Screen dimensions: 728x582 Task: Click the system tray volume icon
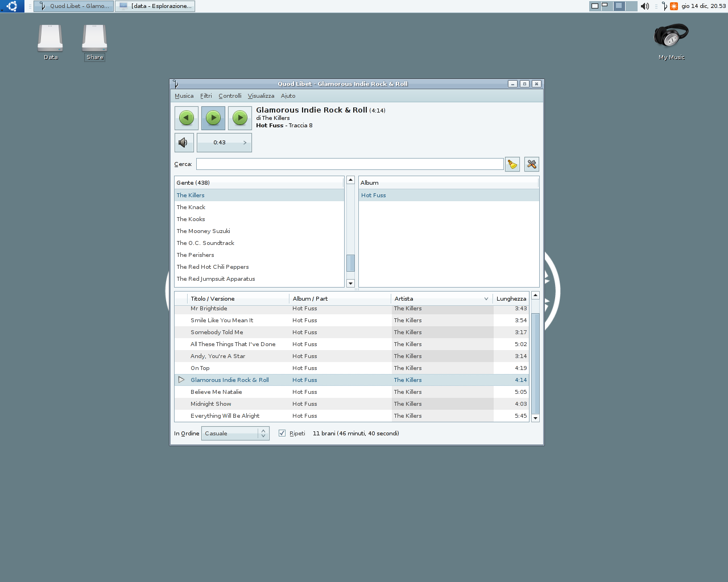coord(645,6)
